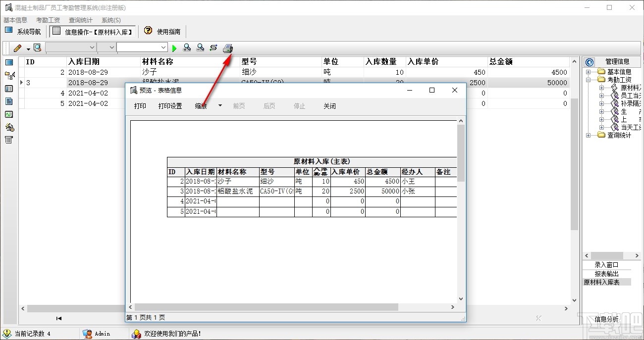Click the blue screen icon in left sidebar
Image resolution: width=644 pixels, height=340 pixels.
9,63
